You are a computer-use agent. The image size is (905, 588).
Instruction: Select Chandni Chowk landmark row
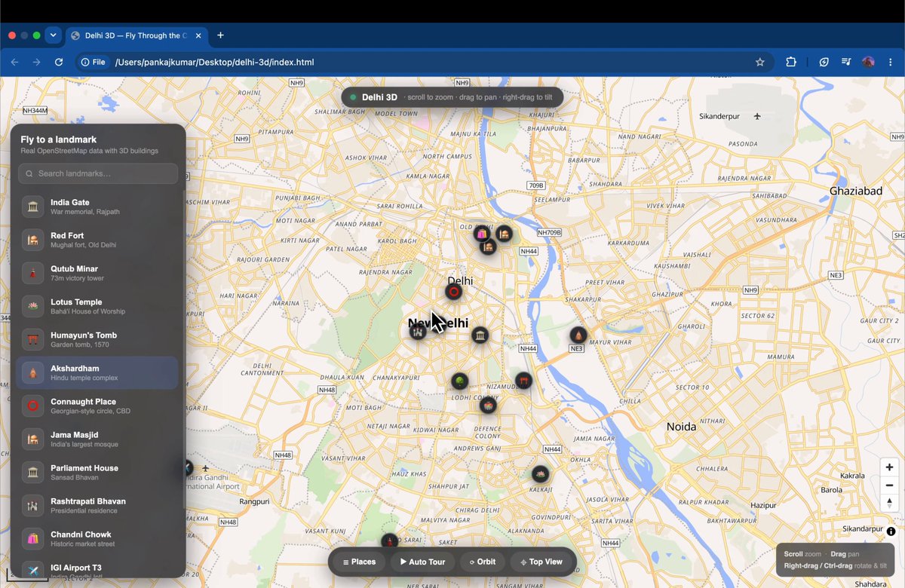(97, 538)
